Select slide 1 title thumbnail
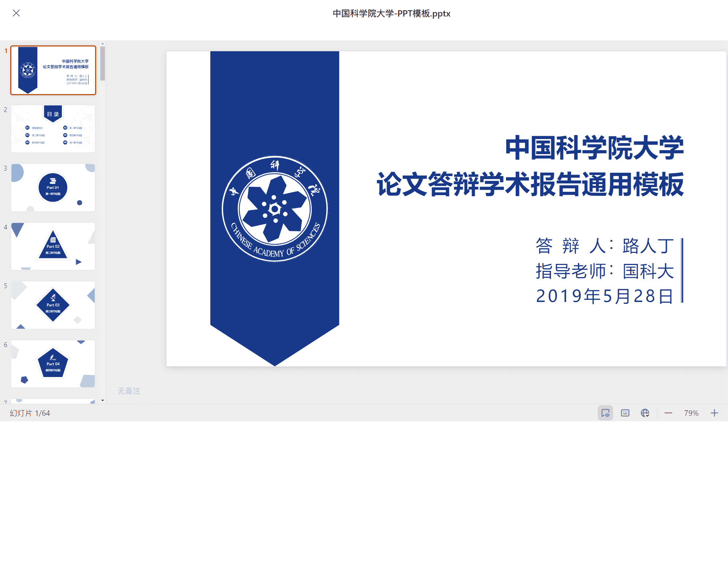728x582 pixels. pyautogui.click(x=53, y=70)
